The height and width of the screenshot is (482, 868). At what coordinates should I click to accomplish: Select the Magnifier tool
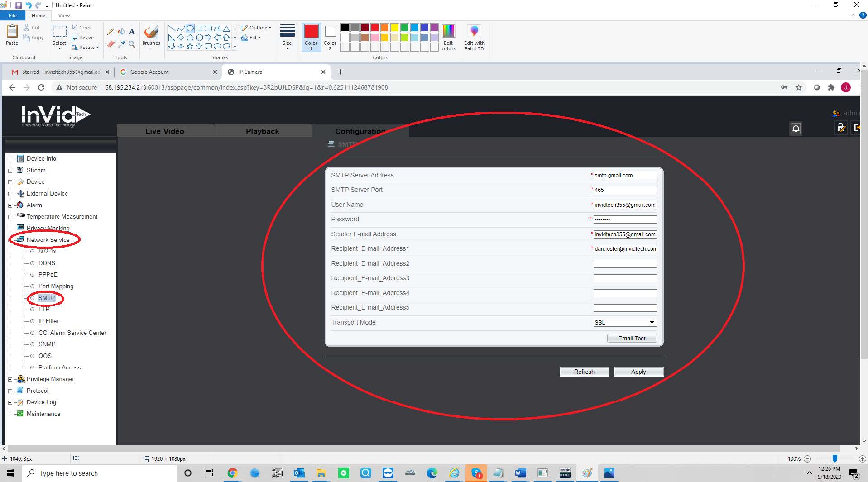[x=132, y=44]
